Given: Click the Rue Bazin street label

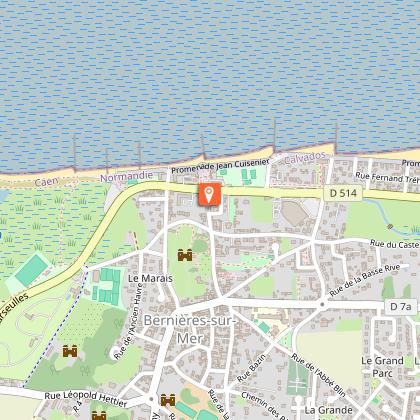Looking at the screenshot, I should coord(251,368).
